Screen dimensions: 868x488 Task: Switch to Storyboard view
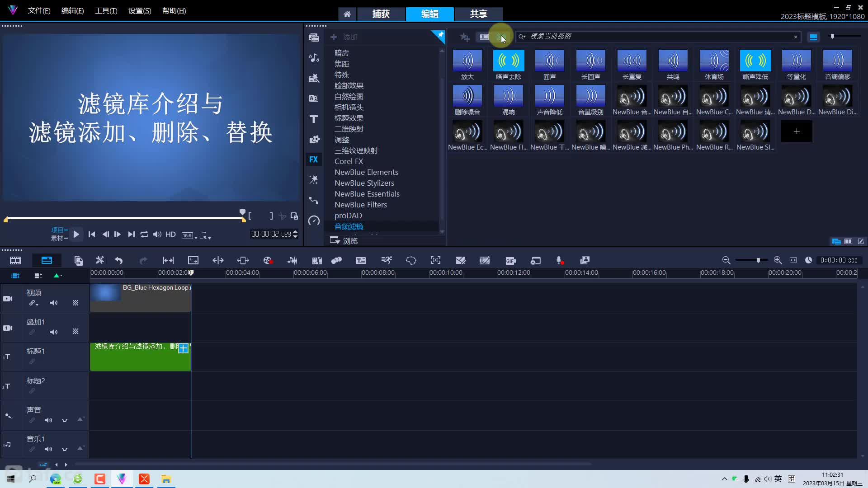(15, 261)
